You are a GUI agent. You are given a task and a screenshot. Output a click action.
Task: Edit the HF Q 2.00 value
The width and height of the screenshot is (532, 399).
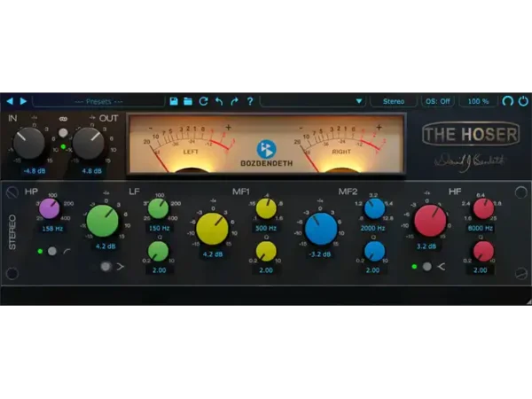(480, 270)
